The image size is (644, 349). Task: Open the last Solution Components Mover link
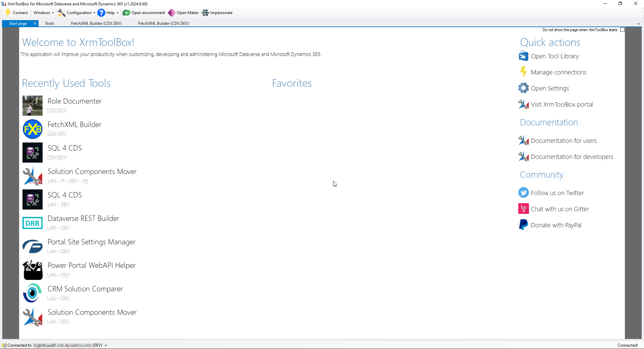pos(92,312)
